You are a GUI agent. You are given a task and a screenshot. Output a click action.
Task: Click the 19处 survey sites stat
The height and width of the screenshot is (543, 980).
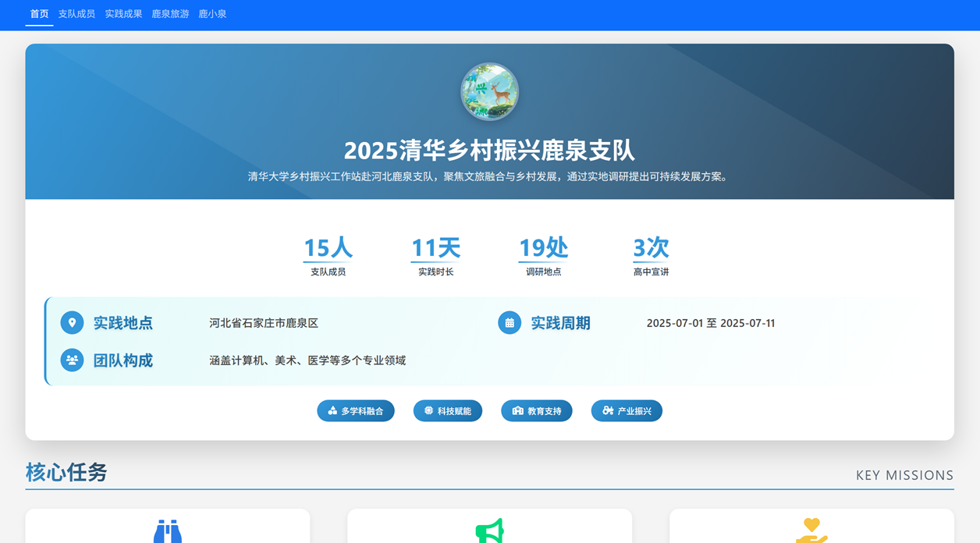(x=543, y=256)
